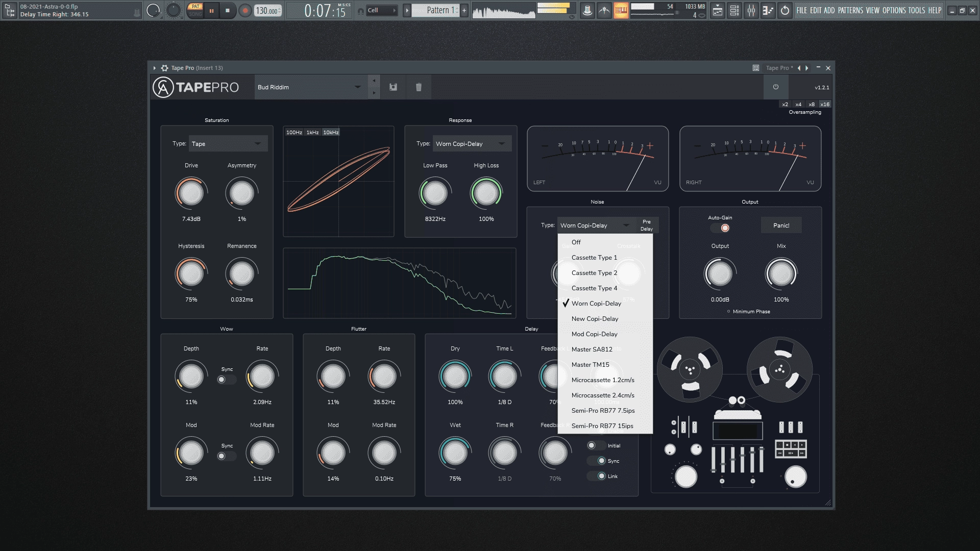Open the Response Type dropdown
Screen dimensions: 980x551
point(472,144)
